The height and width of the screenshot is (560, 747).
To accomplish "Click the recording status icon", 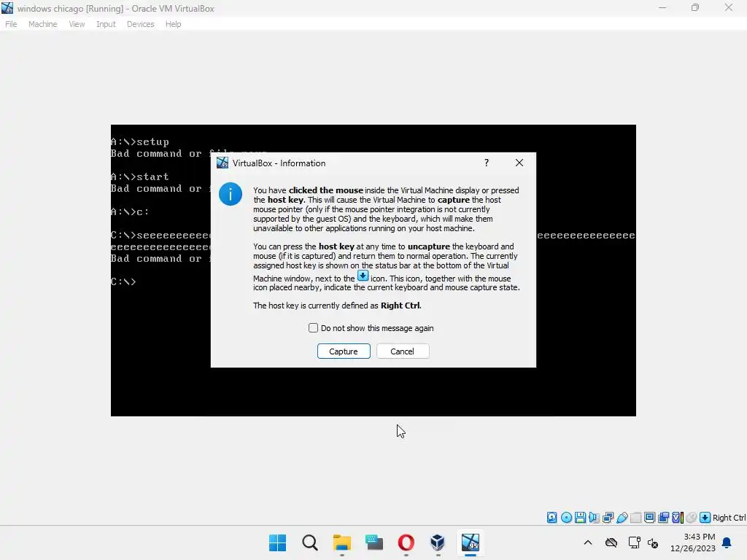I will (664, 518).
